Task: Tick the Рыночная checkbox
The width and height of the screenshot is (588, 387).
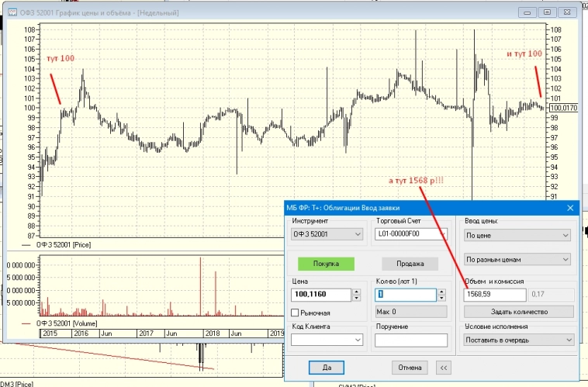Action: coord(295,313)
